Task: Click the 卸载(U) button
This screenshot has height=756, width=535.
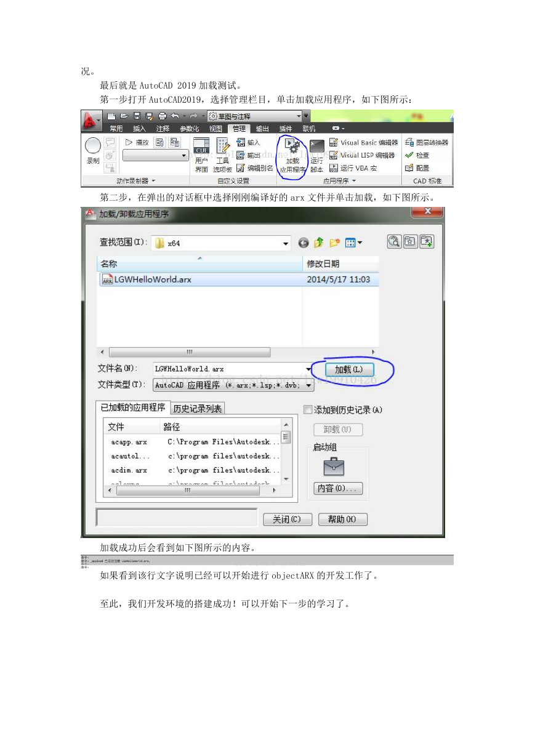Action: [x=338, y=429]
